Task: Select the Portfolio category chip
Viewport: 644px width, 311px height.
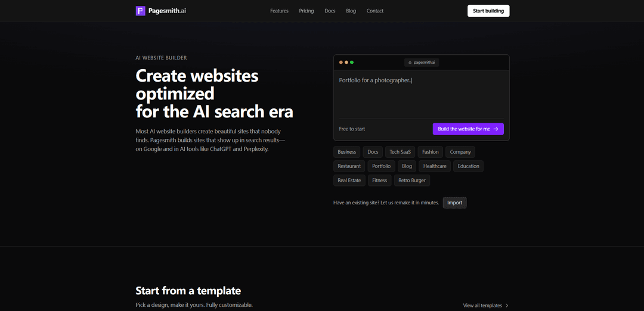Action: click(x=382, y=166)
